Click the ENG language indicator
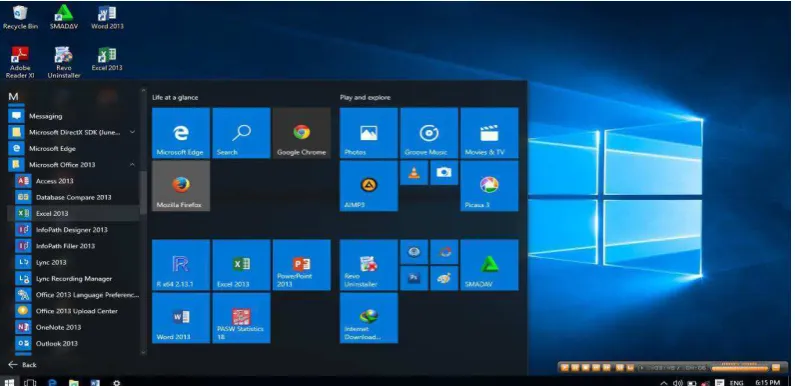This screenshot has width=795, height=386. pos(736,382)
